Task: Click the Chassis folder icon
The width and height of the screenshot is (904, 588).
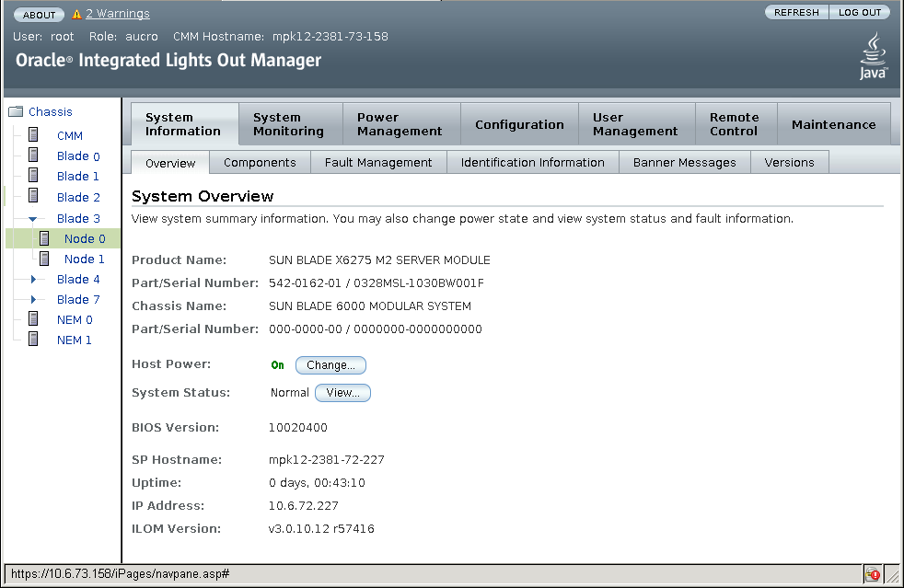Action: pyautogui.click(x=16, y=112)
